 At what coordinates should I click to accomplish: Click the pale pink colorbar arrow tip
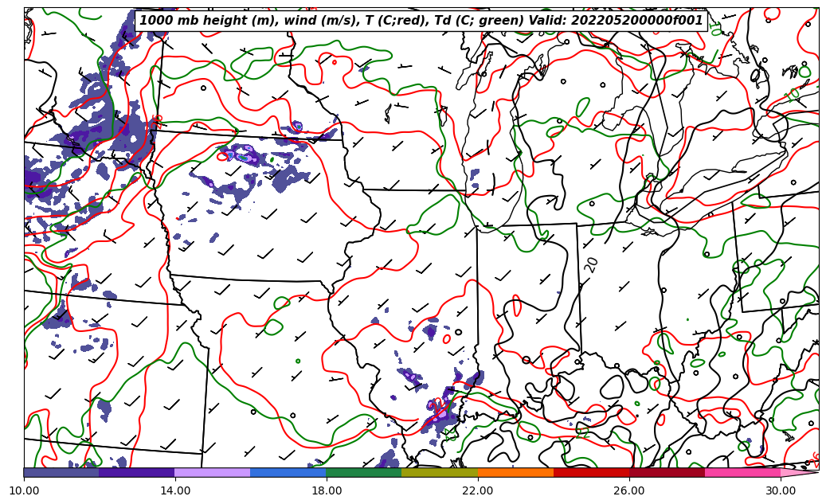click(x=799, y=472)
